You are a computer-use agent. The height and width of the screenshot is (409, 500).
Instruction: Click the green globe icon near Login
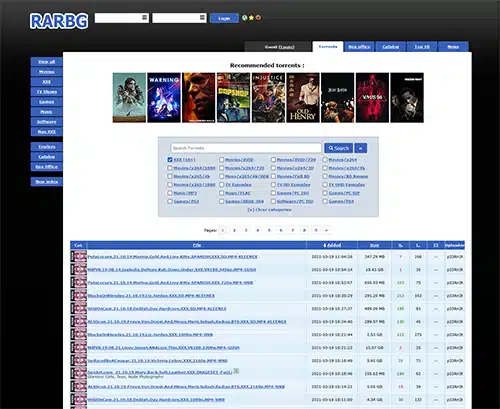pos(245,18)
